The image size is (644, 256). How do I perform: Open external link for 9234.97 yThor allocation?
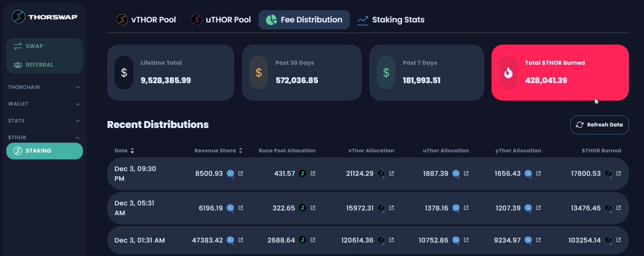538,240
